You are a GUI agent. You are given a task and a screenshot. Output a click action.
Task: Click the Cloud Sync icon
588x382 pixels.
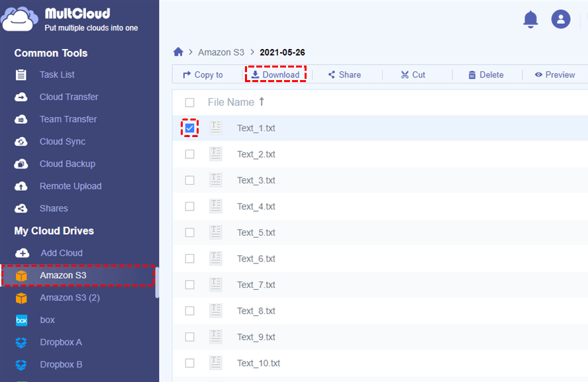[21, 142]
